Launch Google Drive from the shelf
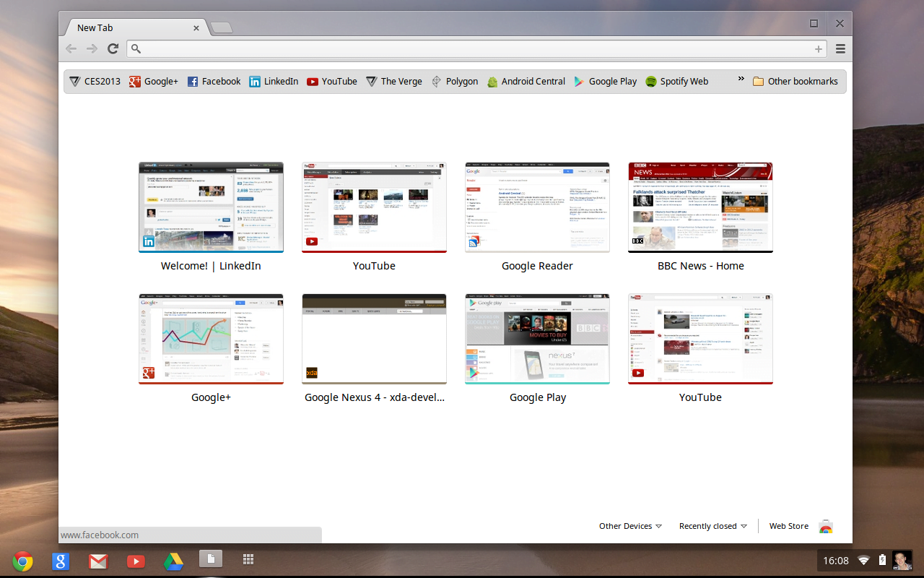Viewport: 924px width, 578px height. click(x=173, y=561)
